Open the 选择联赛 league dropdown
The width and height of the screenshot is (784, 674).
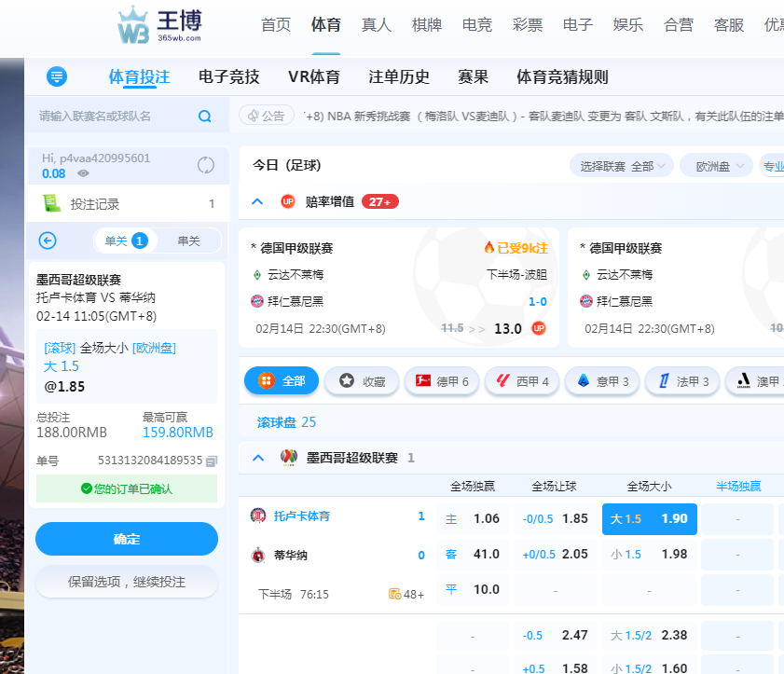pos(622,166)
